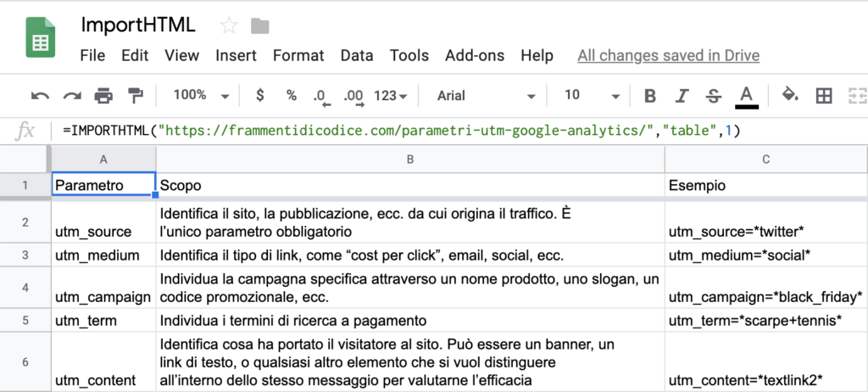Select cell utm_medium=*social*
This screenshot has width=868, height=392.
766,255
